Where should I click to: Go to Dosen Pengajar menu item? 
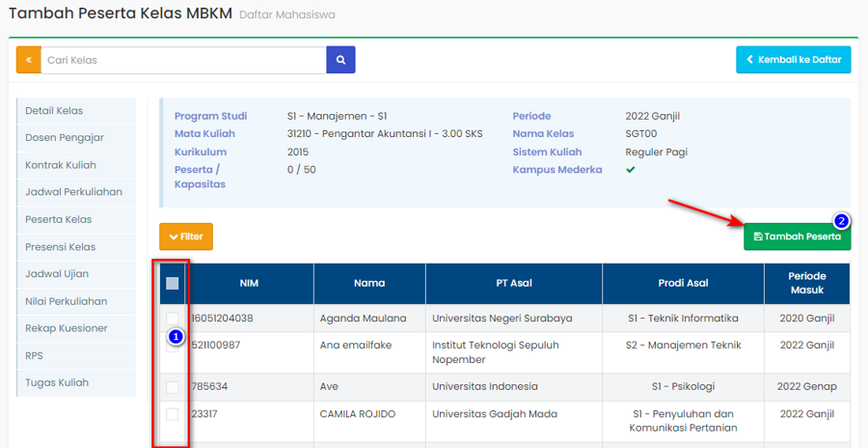click(65, 138)
